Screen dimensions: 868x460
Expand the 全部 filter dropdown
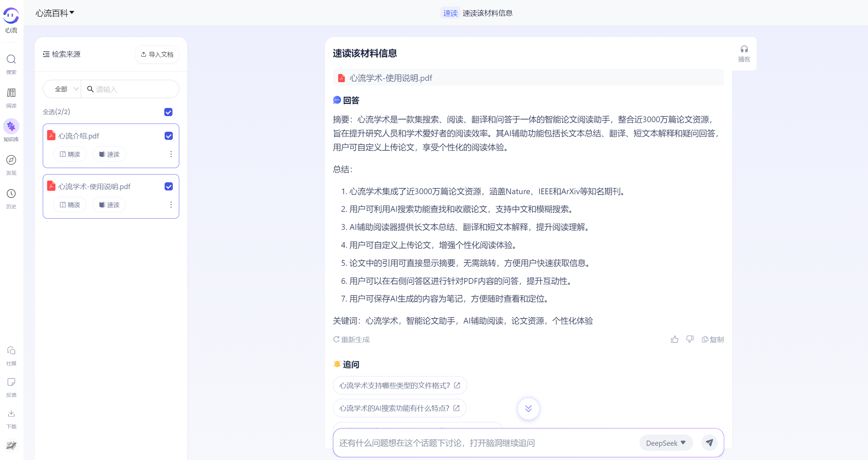[x=62, y=89]
